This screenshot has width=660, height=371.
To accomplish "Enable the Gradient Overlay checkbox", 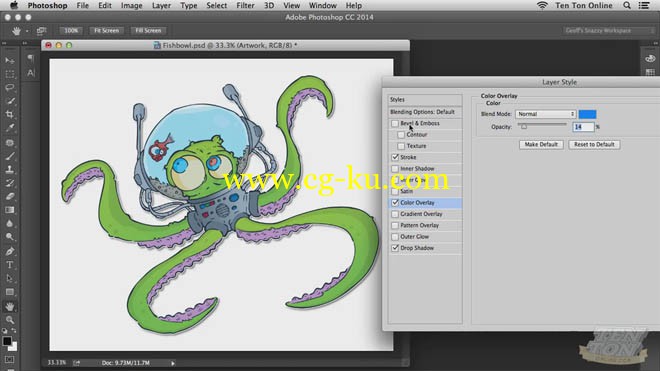I will (394, 214).
